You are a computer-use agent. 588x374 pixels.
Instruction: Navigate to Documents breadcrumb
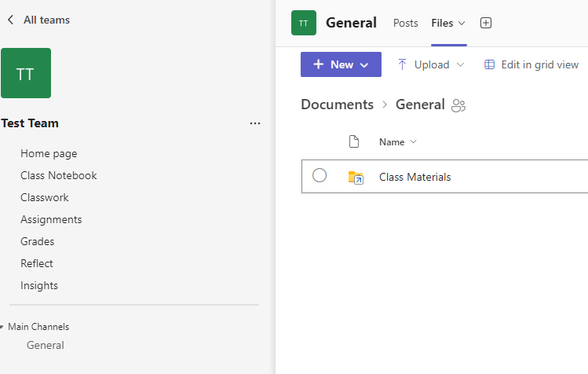click(x=337, y=104)
